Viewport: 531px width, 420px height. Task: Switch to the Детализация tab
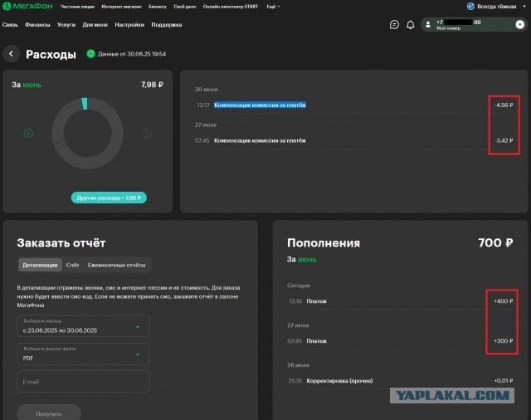[40, 265]
